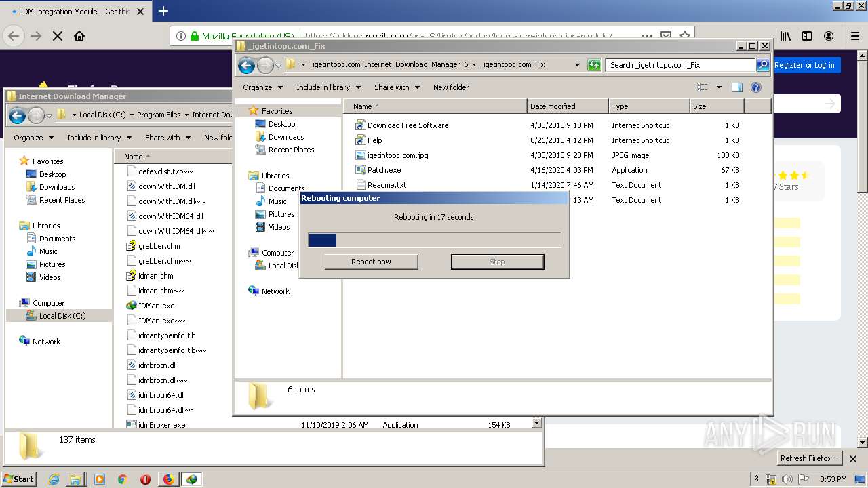Click New folder in the Fix window
This screenshot has width=868, height=488.
[x=451, y=87]
